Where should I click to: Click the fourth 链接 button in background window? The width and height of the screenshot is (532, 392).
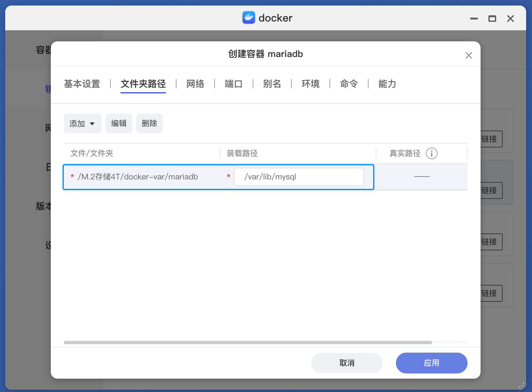point(491,293)
